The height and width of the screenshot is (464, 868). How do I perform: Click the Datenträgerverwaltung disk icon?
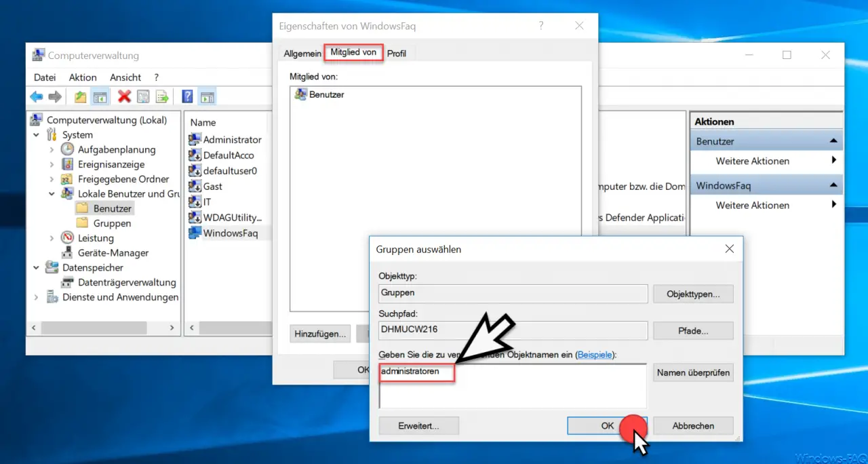(67, 282)
